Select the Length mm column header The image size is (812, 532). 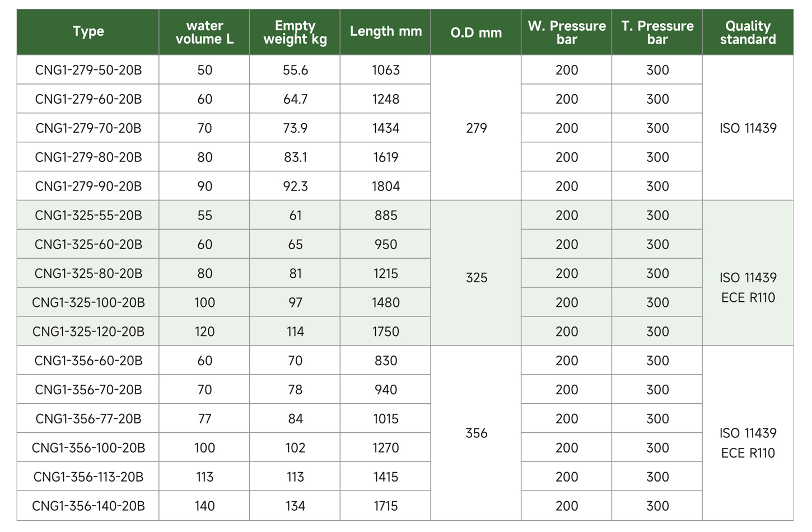tap(386, 32)
